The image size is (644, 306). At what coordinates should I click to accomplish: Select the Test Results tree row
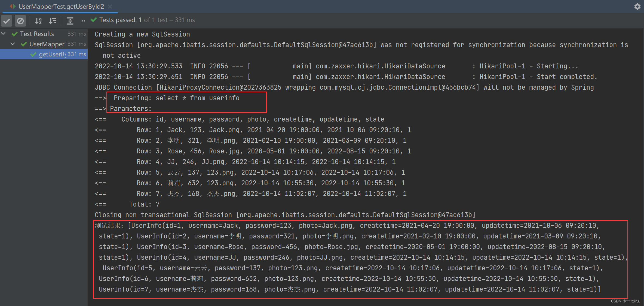click(37, 34)
